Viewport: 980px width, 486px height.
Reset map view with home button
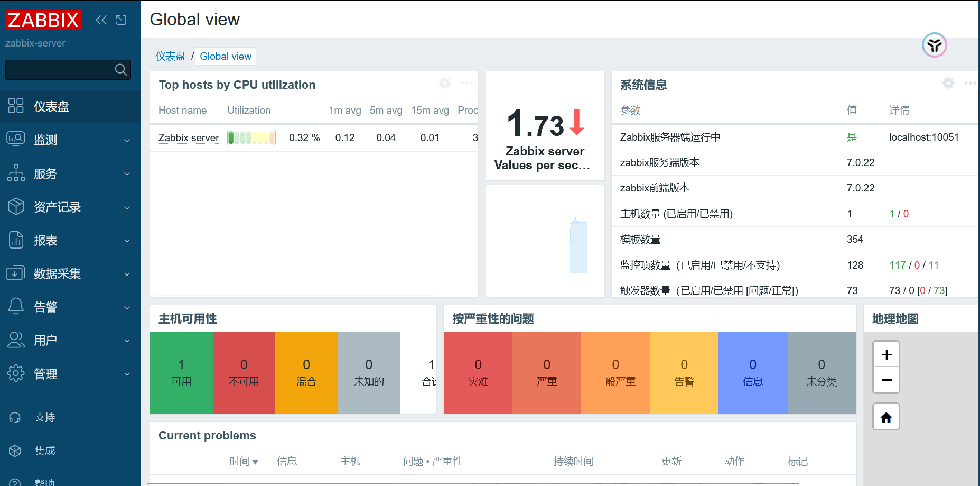pos(886,417)
